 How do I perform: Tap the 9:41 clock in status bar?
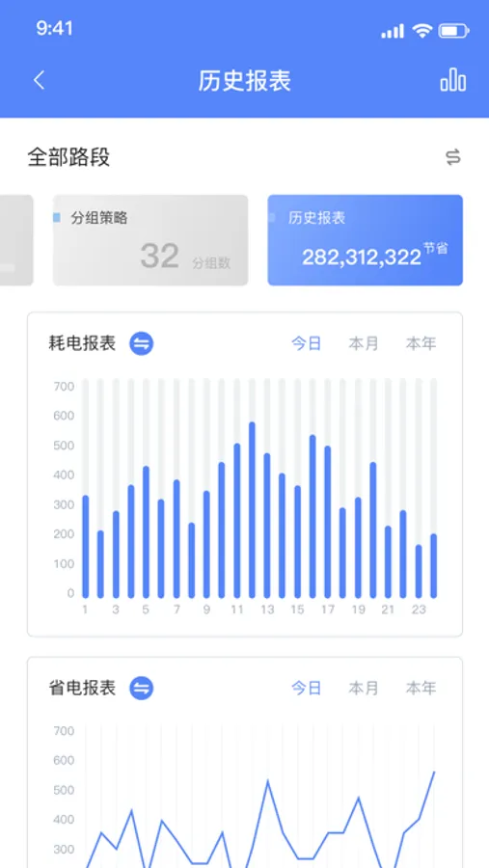54,29
